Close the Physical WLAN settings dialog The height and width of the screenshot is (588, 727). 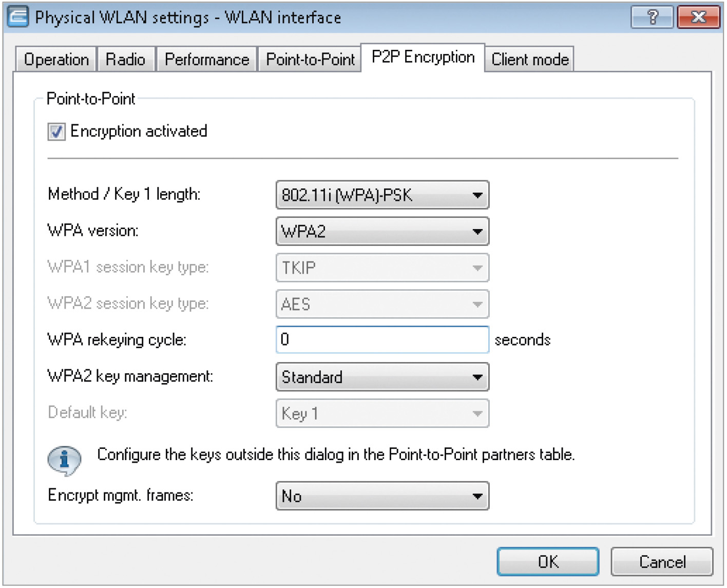coord(698,17)
